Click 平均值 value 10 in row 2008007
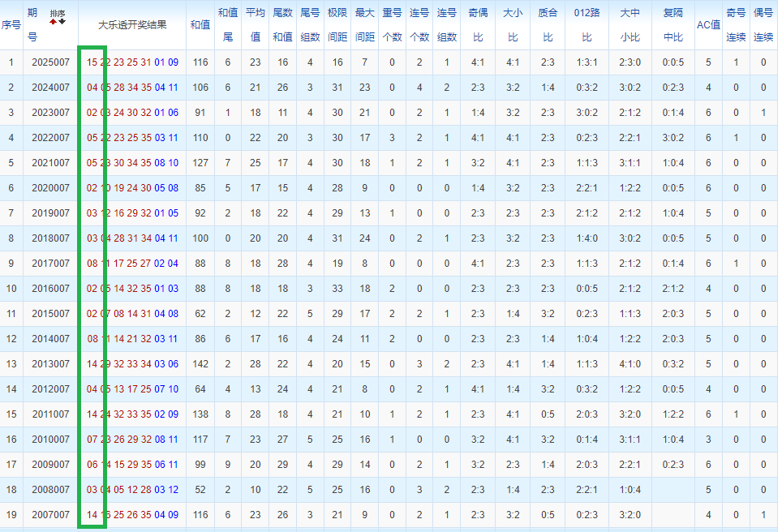Viewport: 782px width, 532px height. (x=256, y=490)
